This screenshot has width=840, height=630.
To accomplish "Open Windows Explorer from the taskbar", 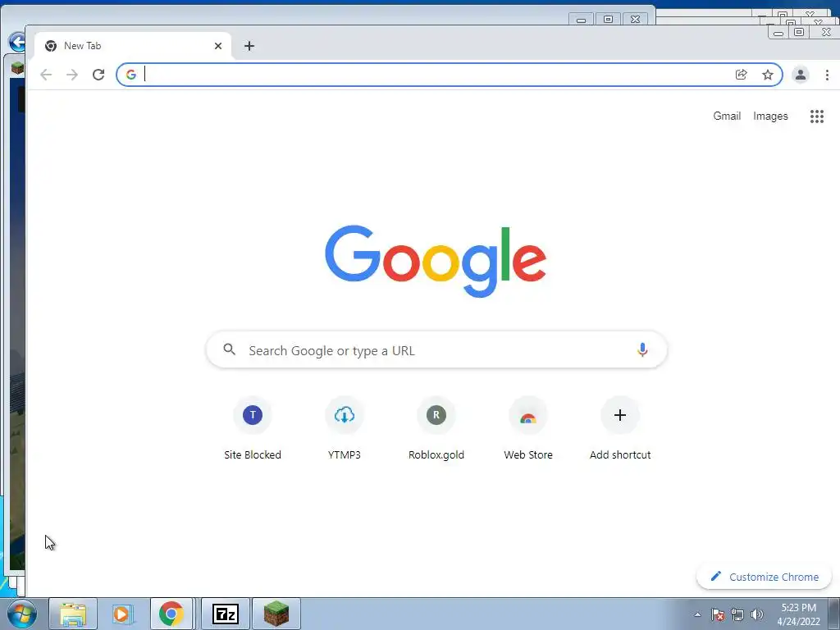I will coord(73,614).
